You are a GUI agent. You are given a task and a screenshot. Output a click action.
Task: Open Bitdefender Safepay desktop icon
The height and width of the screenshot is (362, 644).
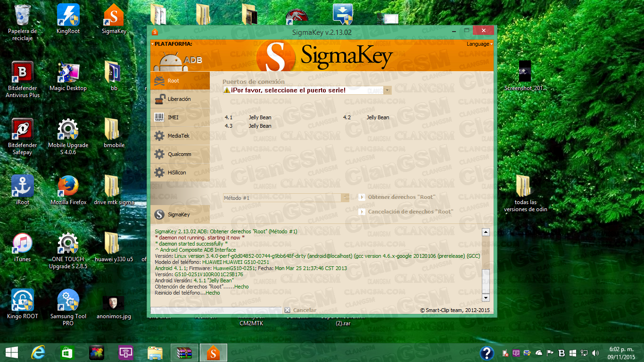[22, 136]
